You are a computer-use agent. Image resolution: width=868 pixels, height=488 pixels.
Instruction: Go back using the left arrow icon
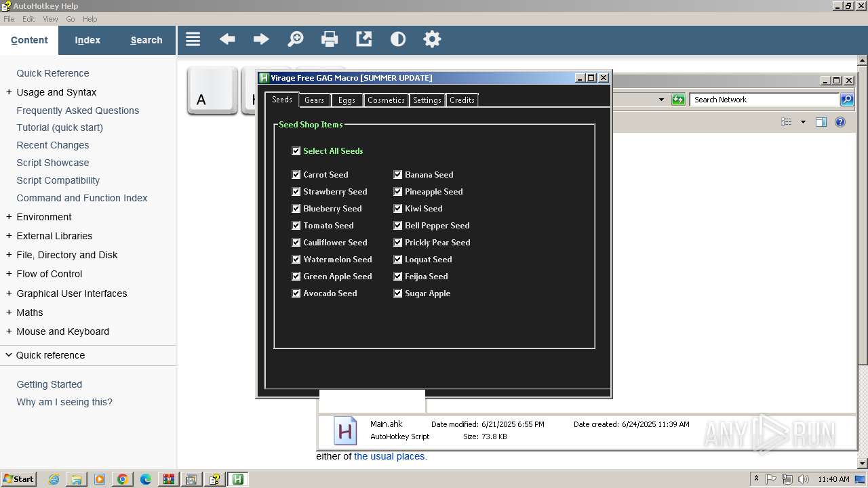tap(227, 39)
